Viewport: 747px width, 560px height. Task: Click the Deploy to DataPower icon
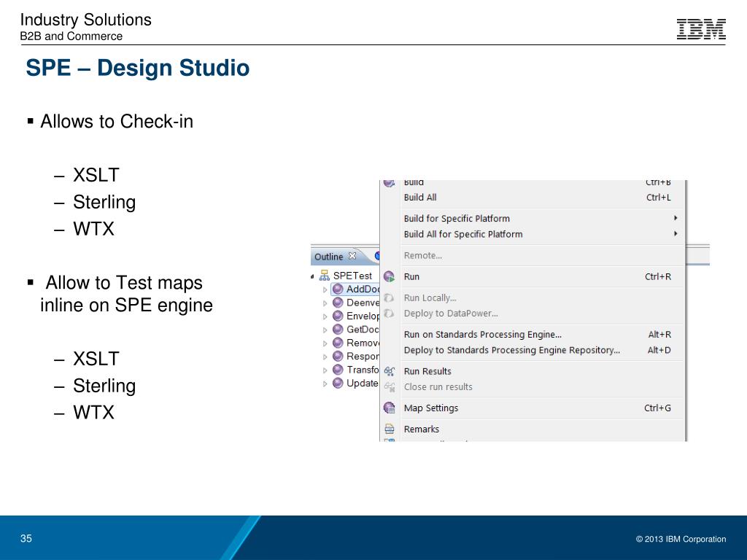pyautogui.click(x=389, y=314)
